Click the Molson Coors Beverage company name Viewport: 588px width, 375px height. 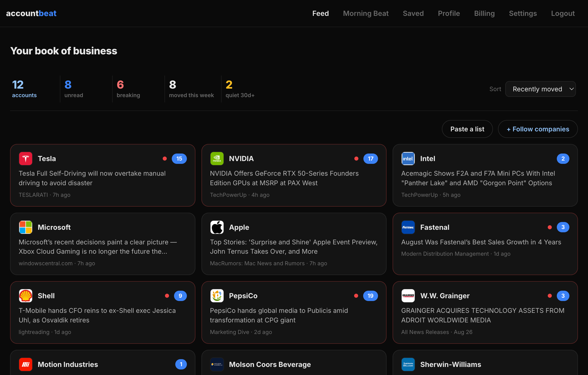click(x=270, y=364)
